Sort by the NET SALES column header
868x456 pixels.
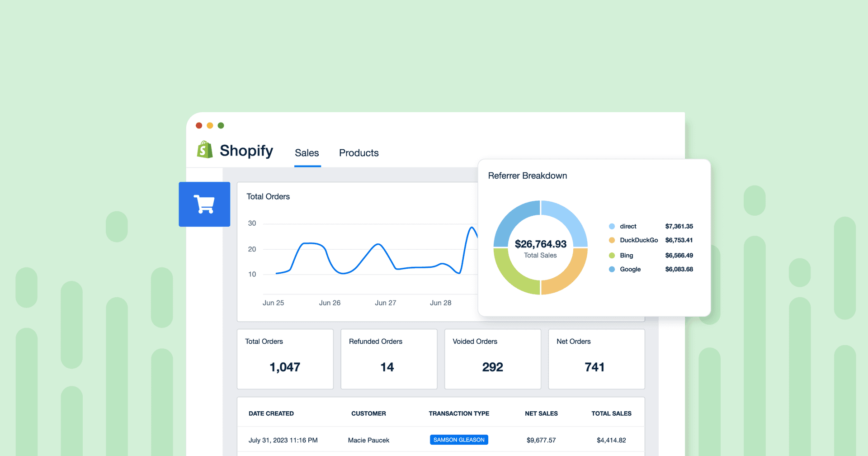point(541,413)
